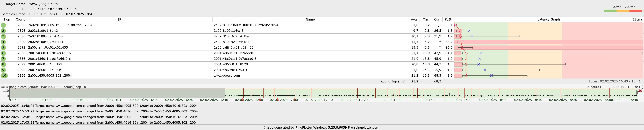
Task: Click the 17:10 time mark on timeline
Action: click(318, 100)
